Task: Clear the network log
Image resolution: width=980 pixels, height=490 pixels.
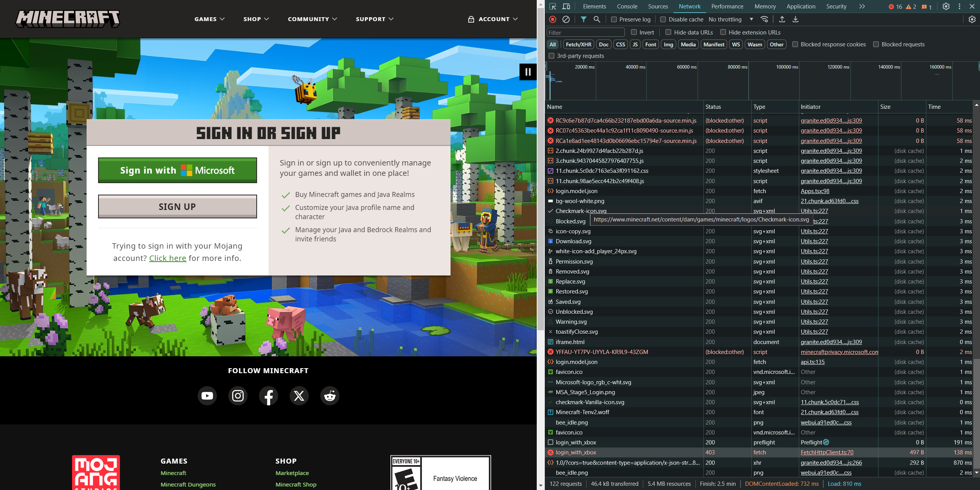Action: pyautogui.click(x=566, y=19)
